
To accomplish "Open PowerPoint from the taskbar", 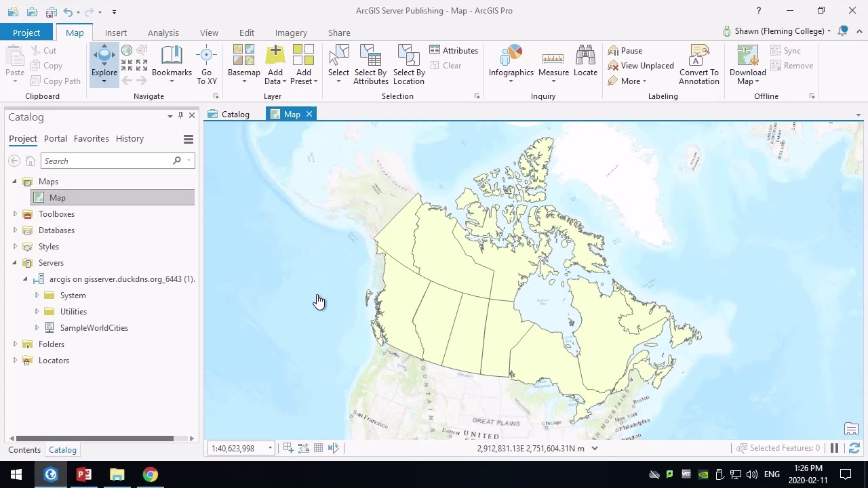I will (83, 474).
